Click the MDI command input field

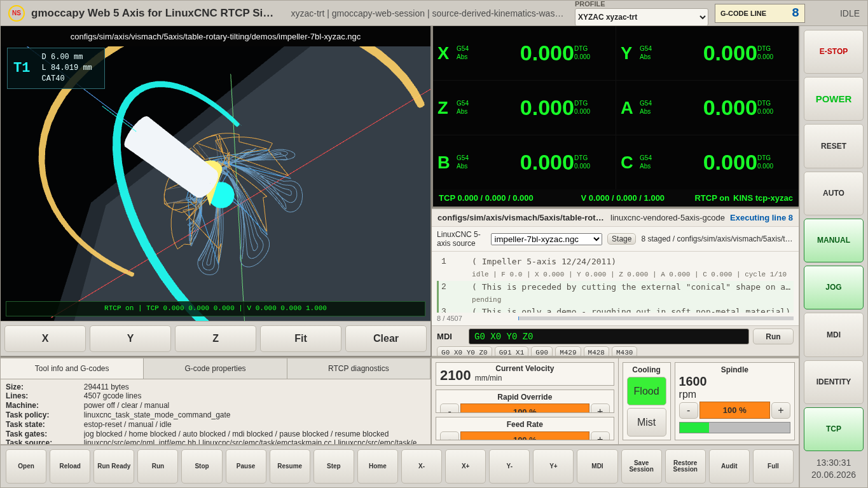(x=609, y=337)
